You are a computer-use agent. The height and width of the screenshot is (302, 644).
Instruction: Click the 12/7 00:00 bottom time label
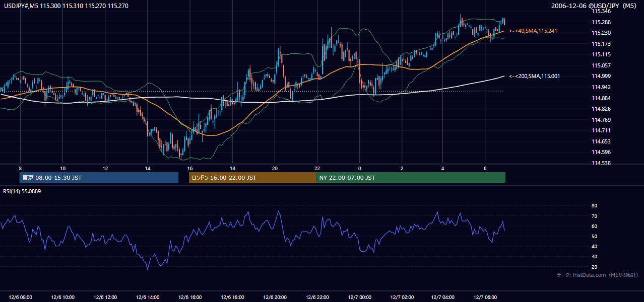point(359,297)
